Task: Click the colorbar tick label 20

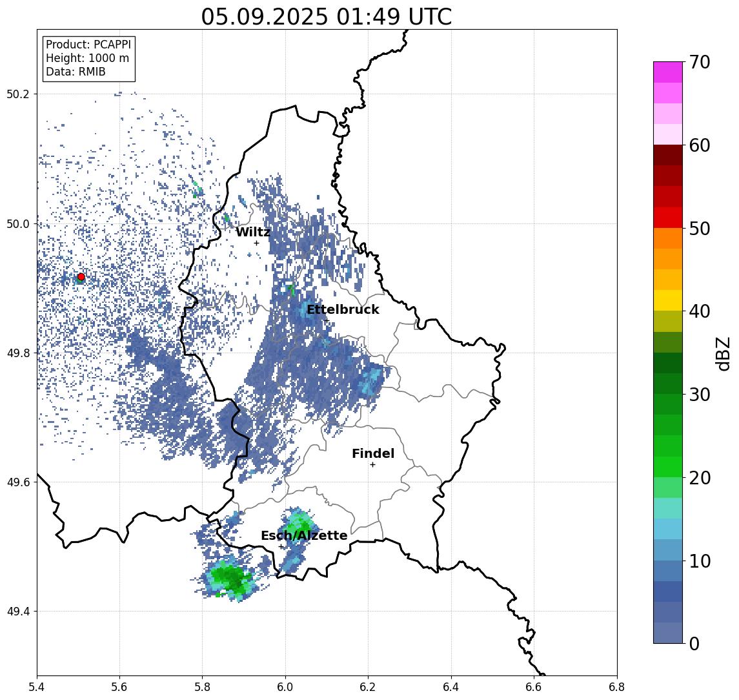Action: click(x=699, y=478)
